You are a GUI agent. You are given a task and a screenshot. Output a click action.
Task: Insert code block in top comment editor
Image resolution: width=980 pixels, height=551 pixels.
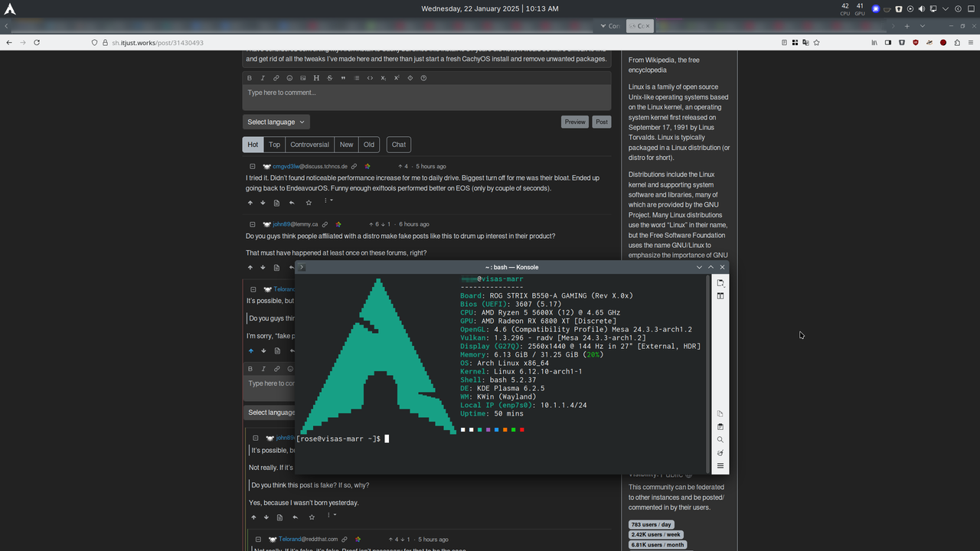(x=370, y=78)
